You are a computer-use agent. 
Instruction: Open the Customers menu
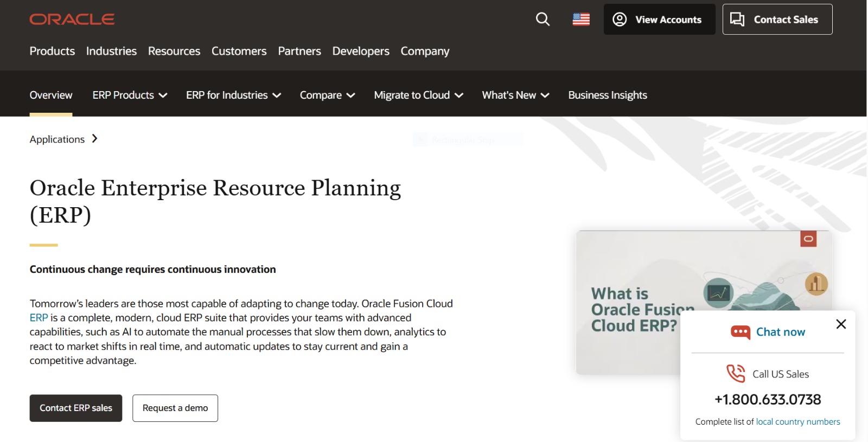click(239, 51)
